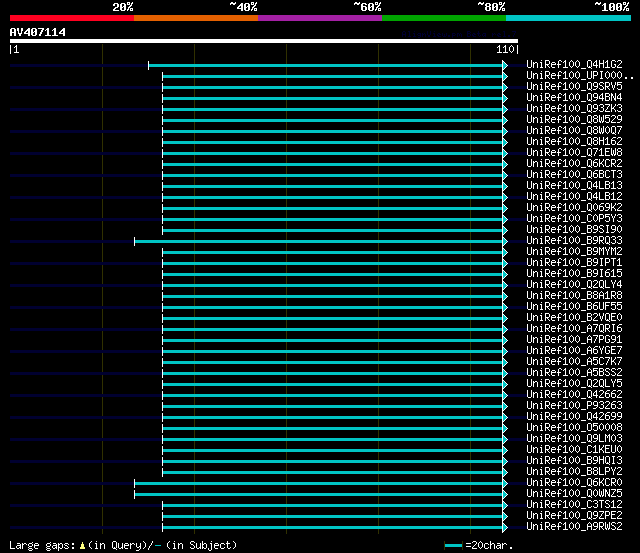Select the UniRef100_B6UF55 label
640x553 pixels.
(x=574, y=307)
